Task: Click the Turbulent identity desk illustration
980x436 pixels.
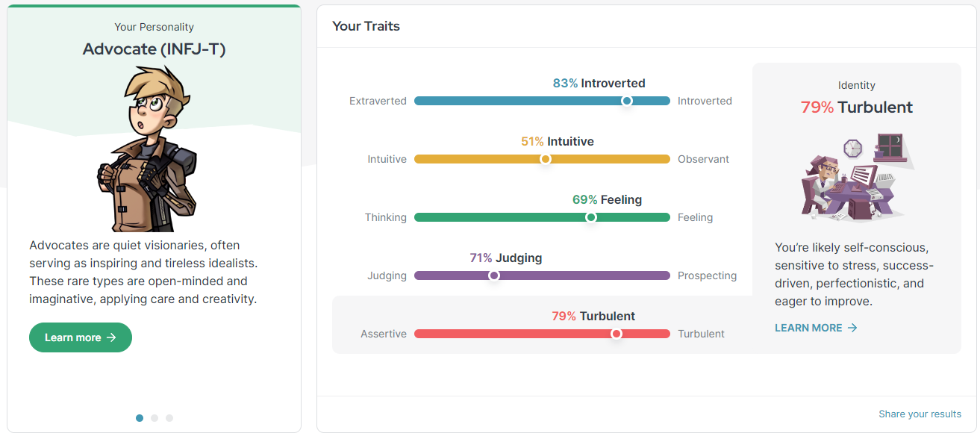Action: coord(856,178)
